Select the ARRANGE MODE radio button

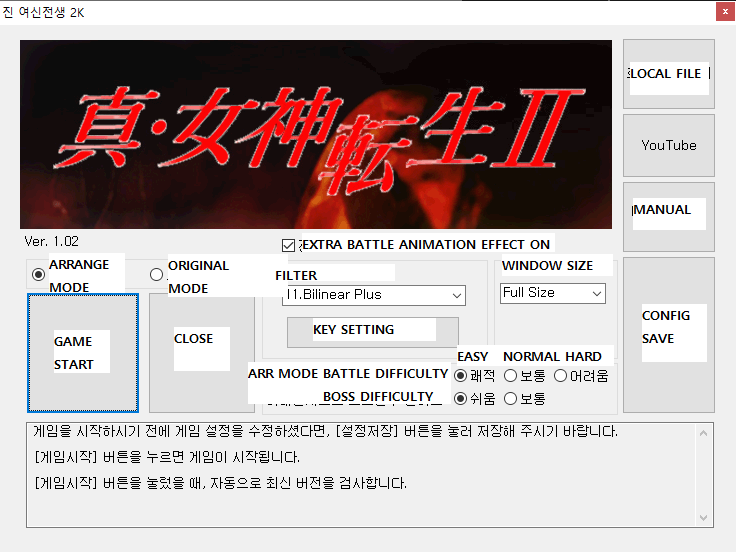coord(38,274)
